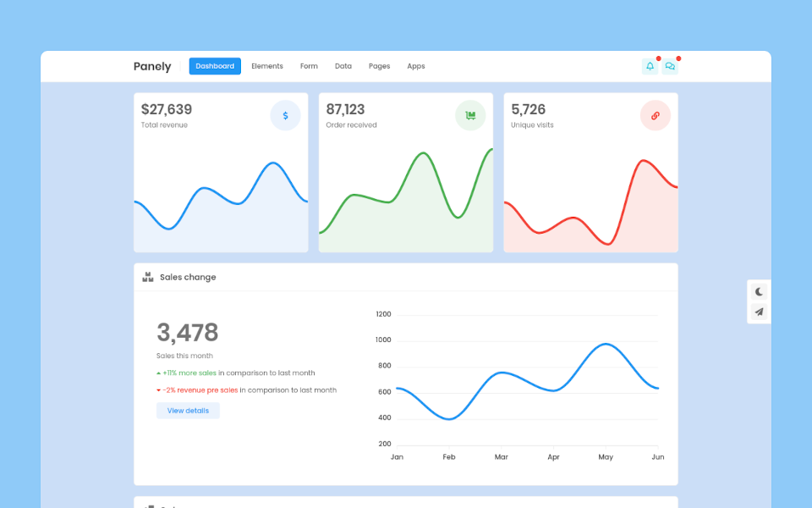The height and width of the screenshot is (508, 812).
Task: Click the paper plane icon on side panel
Action: (x=759, y=312)
